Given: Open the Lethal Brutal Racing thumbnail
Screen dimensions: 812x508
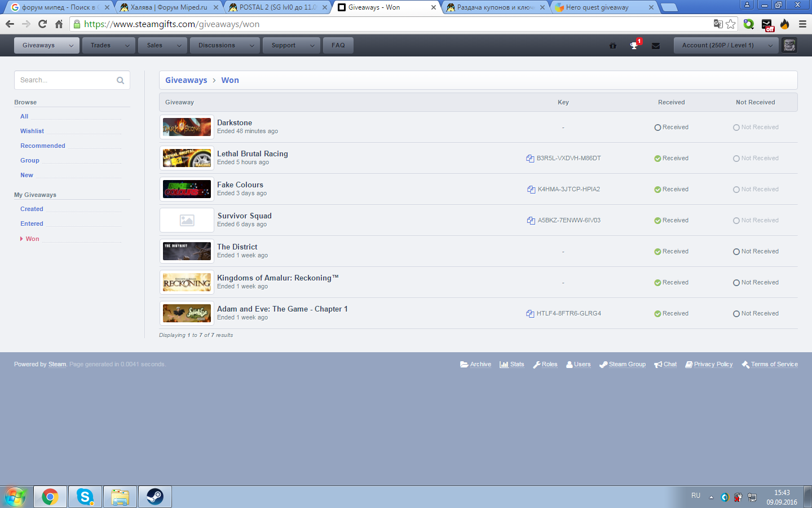Looking at the screenshot, I should [x=187, y=159].
